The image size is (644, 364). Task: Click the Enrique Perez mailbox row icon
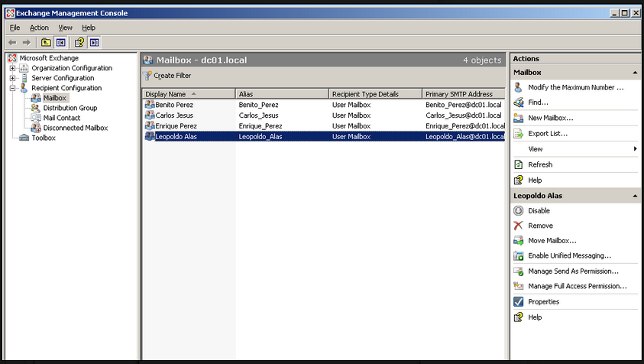point(150,126)
